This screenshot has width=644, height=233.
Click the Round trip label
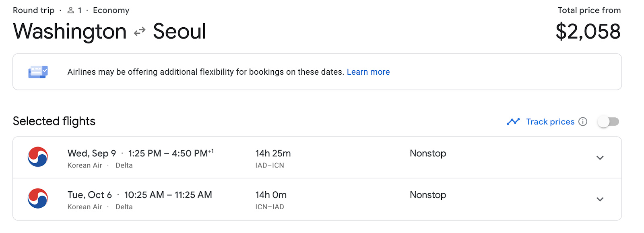[33, 10]
